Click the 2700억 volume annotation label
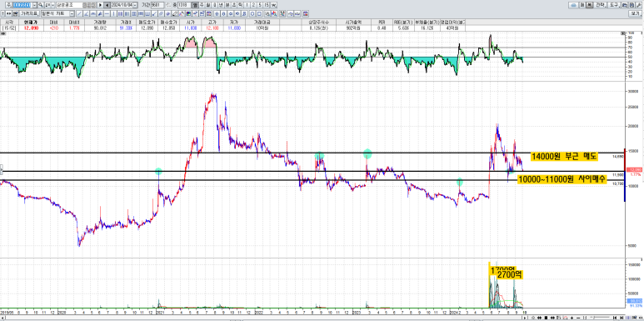Viewport: 644px width, 321px height. click(511, 274)
